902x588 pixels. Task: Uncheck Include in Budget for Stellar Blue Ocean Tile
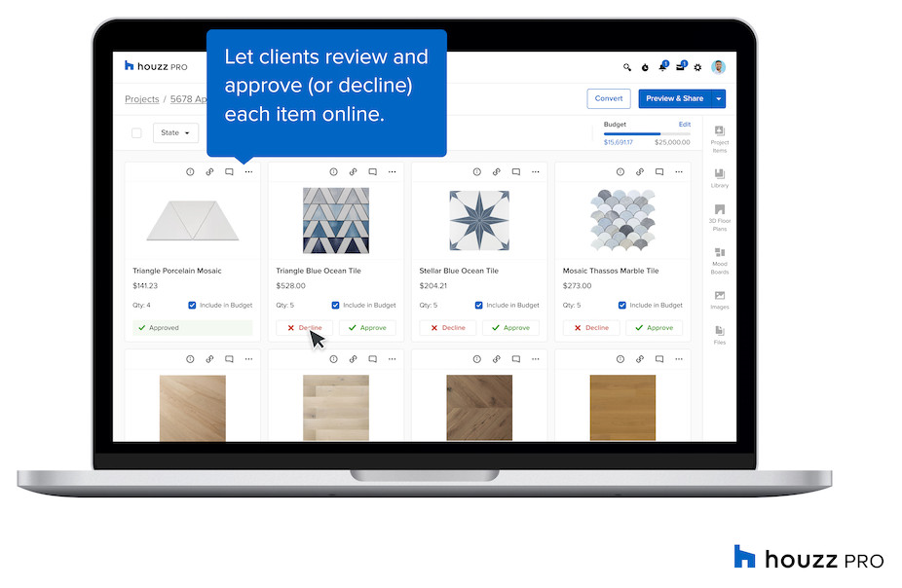tap(478, 306)
